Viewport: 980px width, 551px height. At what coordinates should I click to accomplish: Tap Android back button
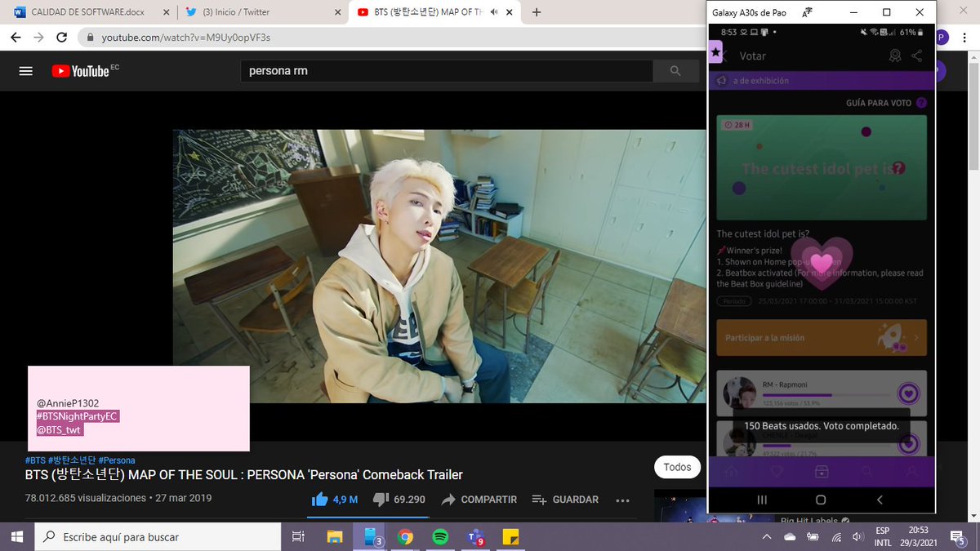[880, 500]
